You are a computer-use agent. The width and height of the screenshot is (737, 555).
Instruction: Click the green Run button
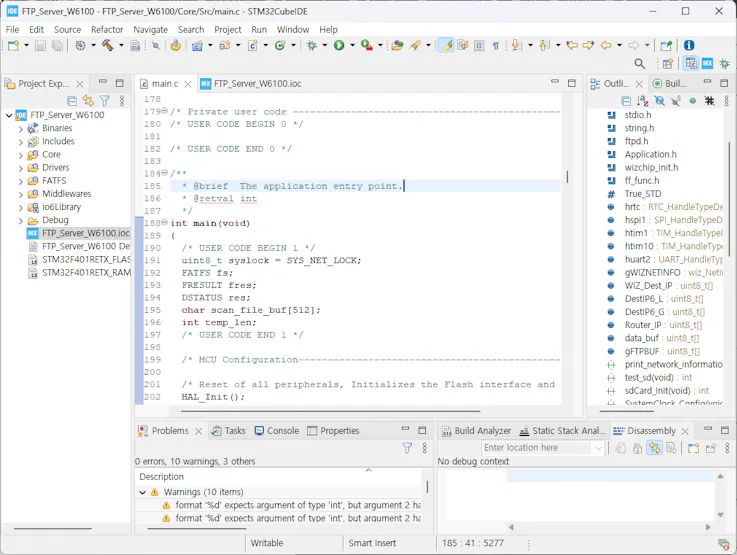[x=339, y=45]
